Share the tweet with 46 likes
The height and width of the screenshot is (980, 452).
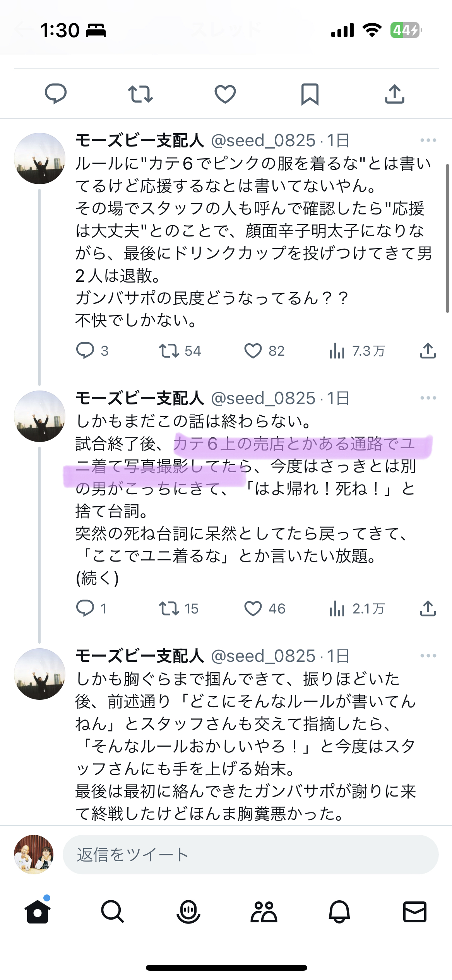(x=428, y=609)
